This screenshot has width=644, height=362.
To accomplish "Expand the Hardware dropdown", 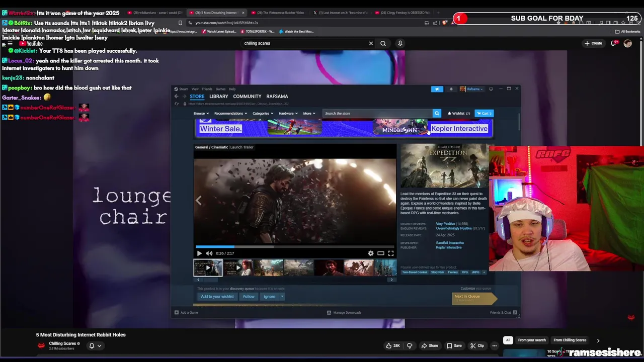I will 288,113.
